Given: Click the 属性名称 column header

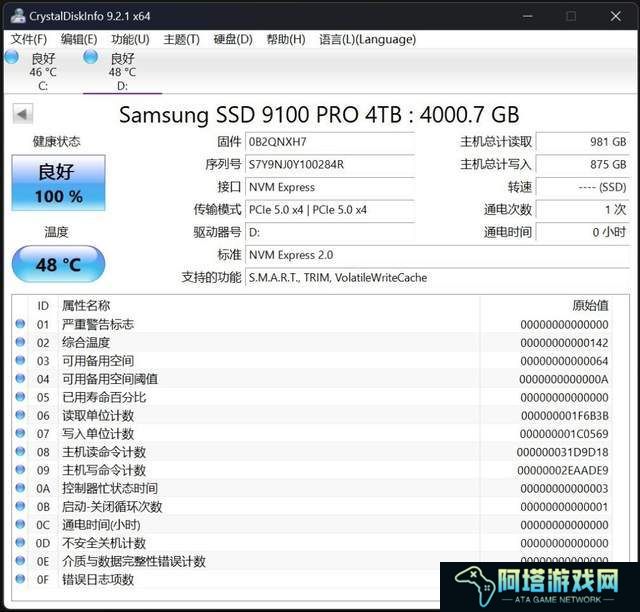Looking at the screenshot, I should tap(86, 306).
